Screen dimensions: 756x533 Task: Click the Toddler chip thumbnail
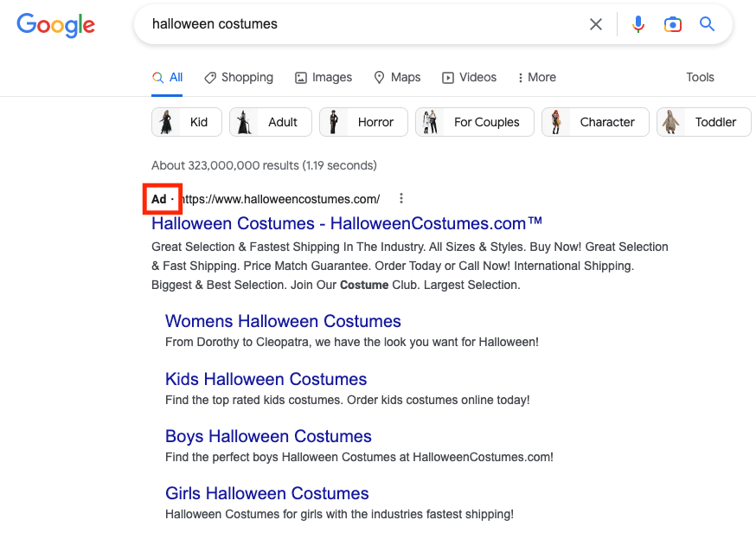coord(670,122)
